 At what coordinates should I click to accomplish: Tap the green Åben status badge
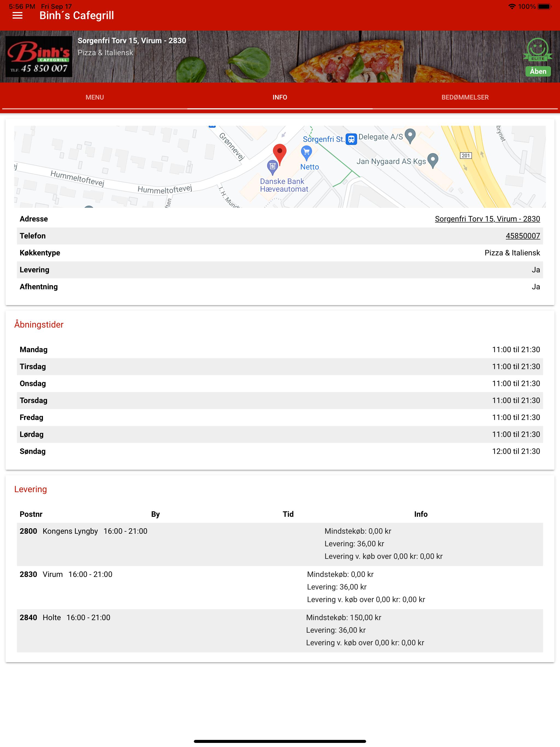538,71
